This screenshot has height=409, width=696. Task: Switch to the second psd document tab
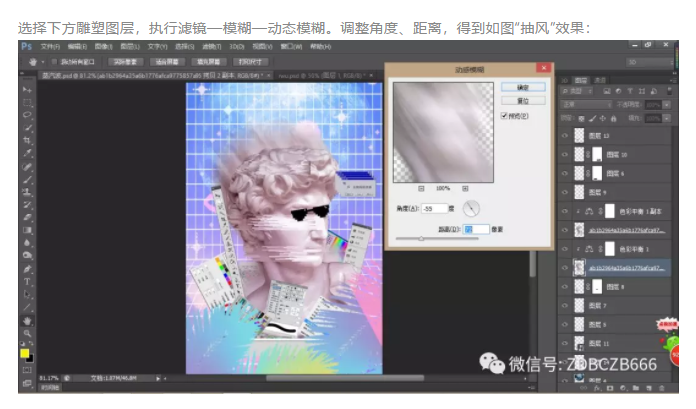326,75
